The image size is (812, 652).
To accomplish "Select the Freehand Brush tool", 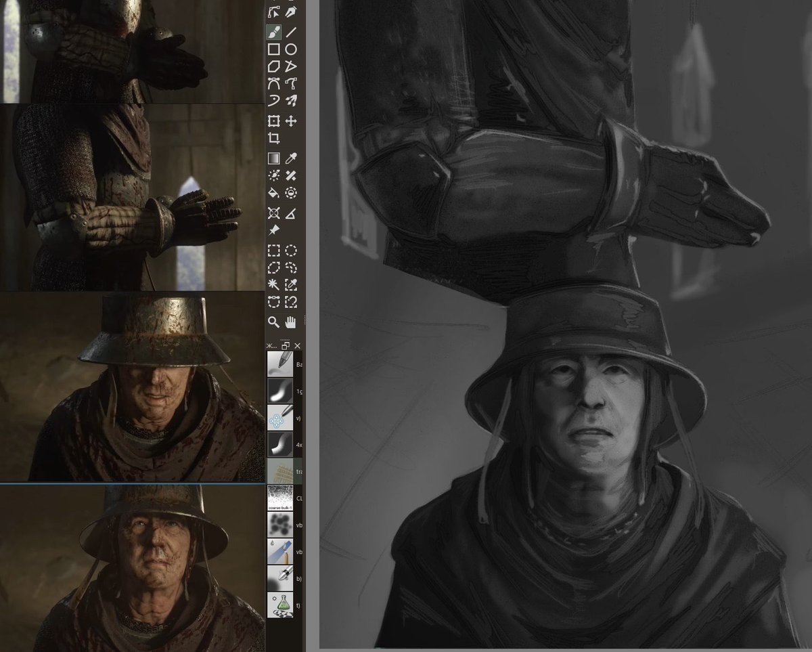I will point(274,32).
